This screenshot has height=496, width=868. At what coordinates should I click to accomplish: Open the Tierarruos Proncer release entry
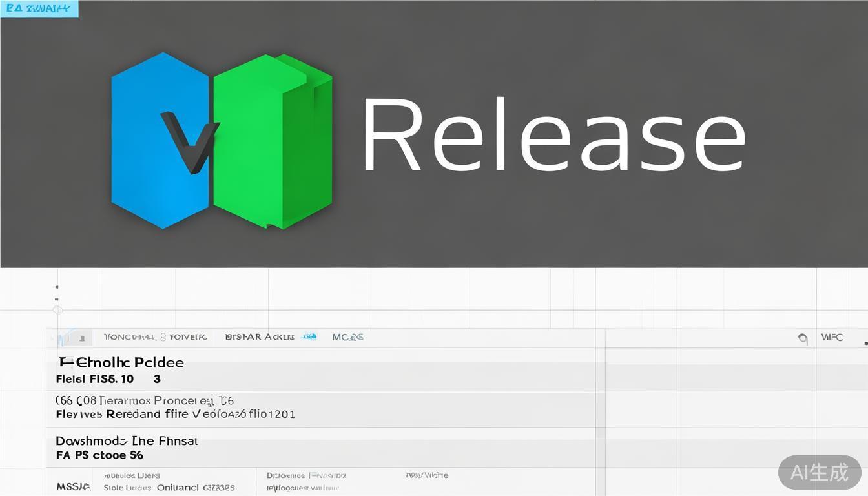(145, 400)
